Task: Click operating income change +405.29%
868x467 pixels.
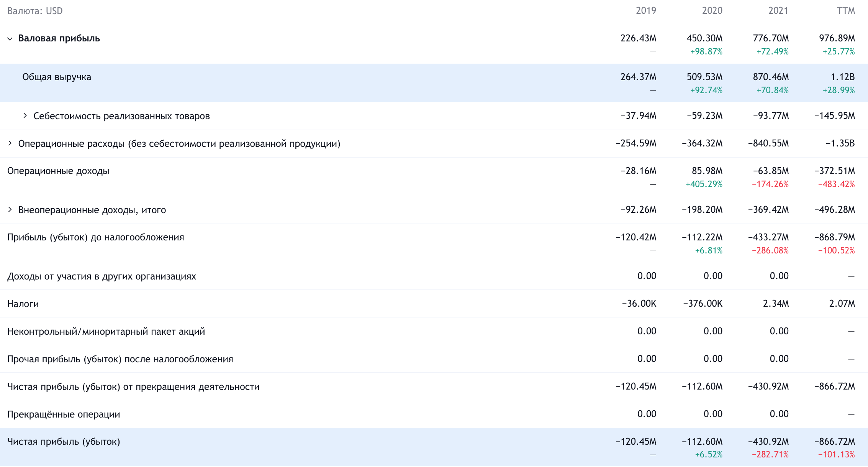Action: pos(704,184)
